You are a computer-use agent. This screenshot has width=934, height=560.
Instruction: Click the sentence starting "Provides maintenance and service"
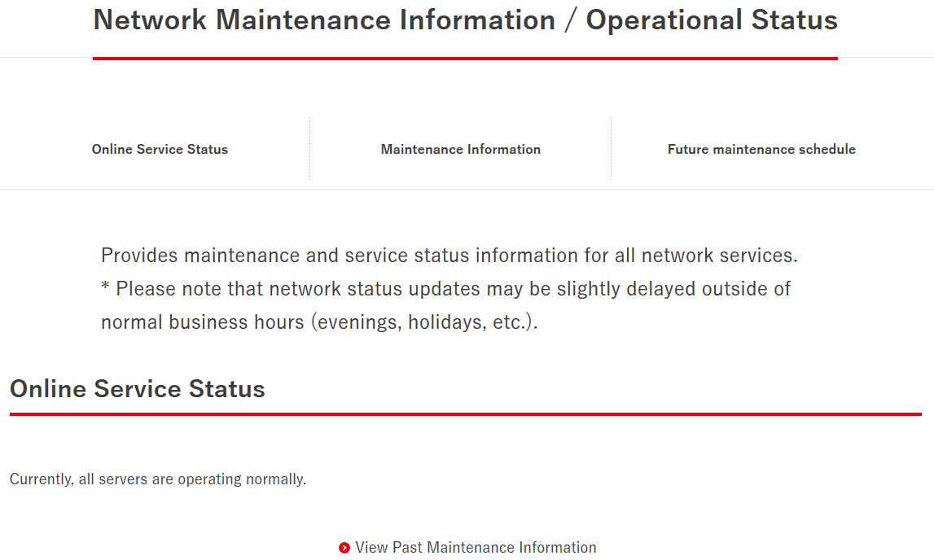pyautogui.click(x=449, y=256)
